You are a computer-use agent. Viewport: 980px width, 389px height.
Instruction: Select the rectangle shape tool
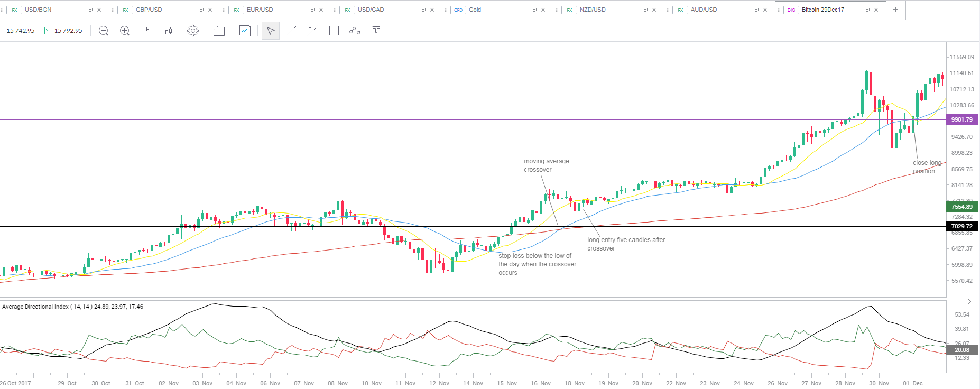click(x=334, y=31)
